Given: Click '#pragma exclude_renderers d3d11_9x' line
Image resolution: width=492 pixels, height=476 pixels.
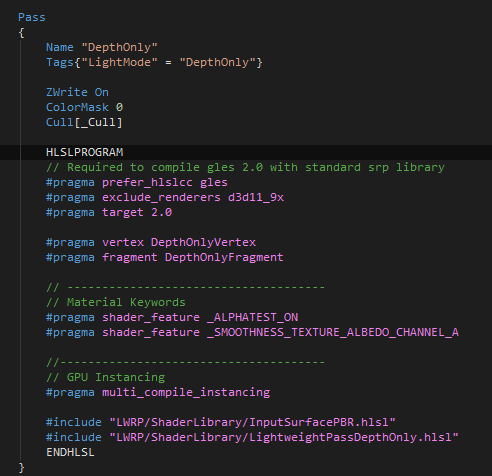Looking at the screenshot, I should 165,197.
